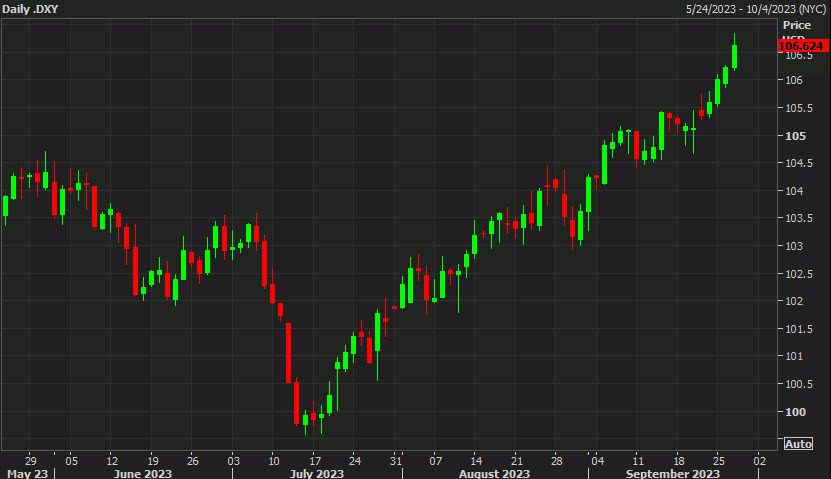831x479 pixels.
Task: Click the June 2023 month label
Action: pyautogui.click(x=143, y=473)
